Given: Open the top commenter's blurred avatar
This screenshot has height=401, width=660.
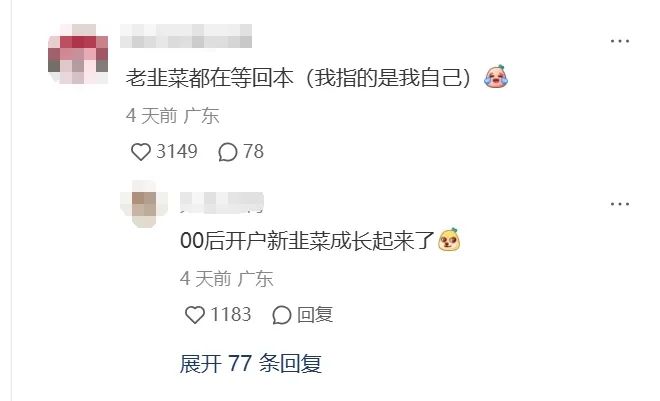Looking at the screenshot, I should click(x=78, y=54).
